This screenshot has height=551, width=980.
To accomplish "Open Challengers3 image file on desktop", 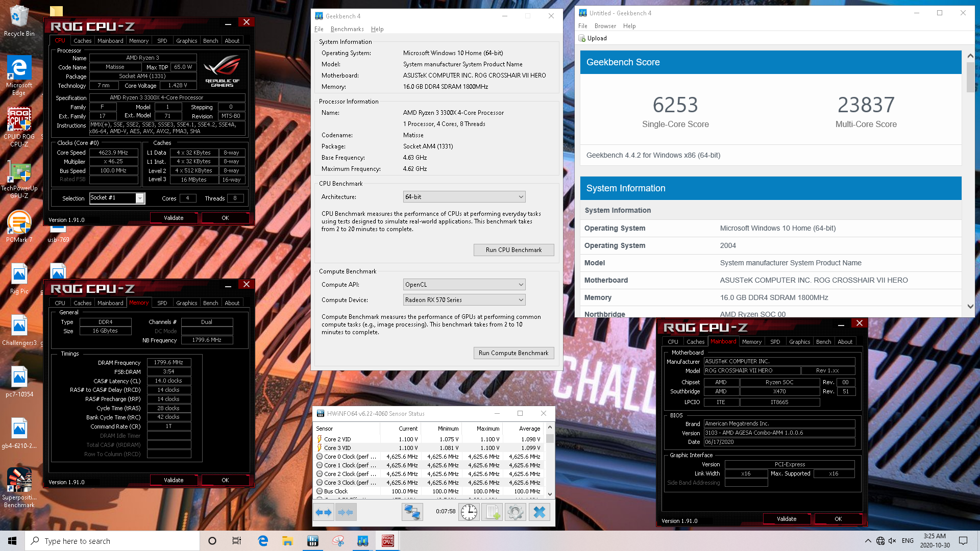I will pos(19,331).
